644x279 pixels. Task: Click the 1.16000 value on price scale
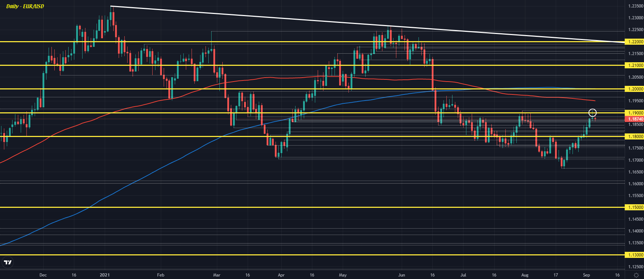click(635, 184)
